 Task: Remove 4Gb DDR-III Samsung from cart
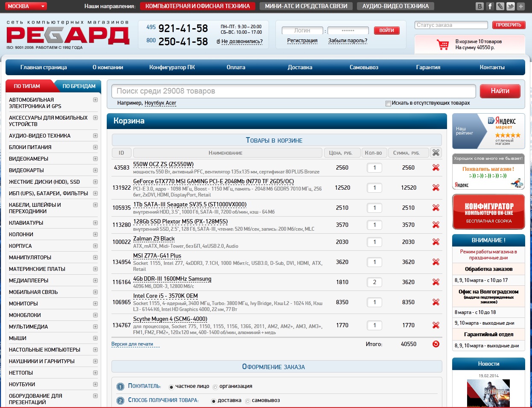point(436,282)
